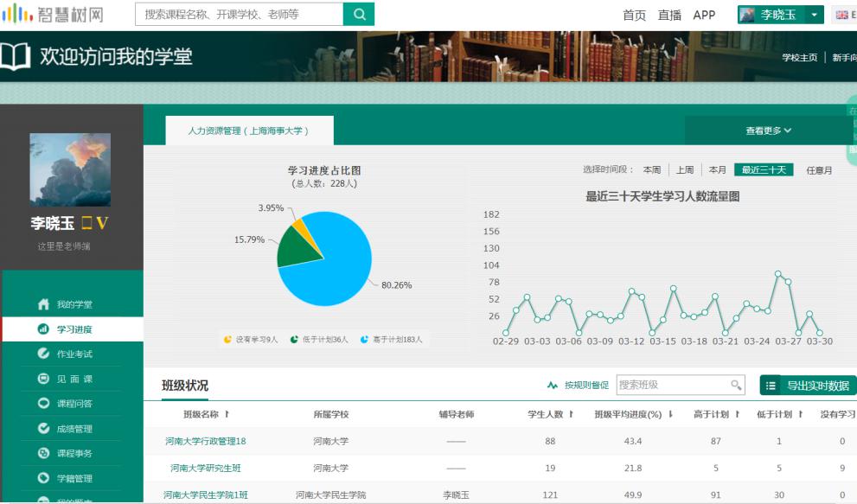
Task: Open 河南大学行政管理18 class link
Action: point(206,442)
